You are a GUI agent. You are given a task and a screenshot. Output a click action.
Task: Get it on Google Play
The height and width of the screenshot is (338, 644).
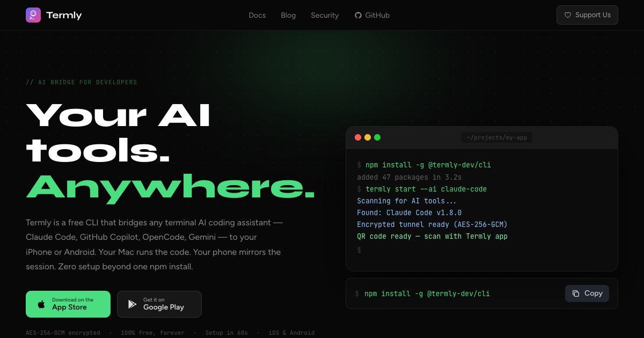tap(159, 304)
